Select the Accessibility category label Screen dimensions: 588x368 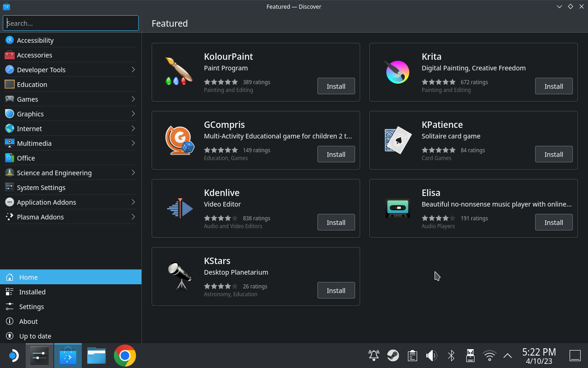point(35,40)
